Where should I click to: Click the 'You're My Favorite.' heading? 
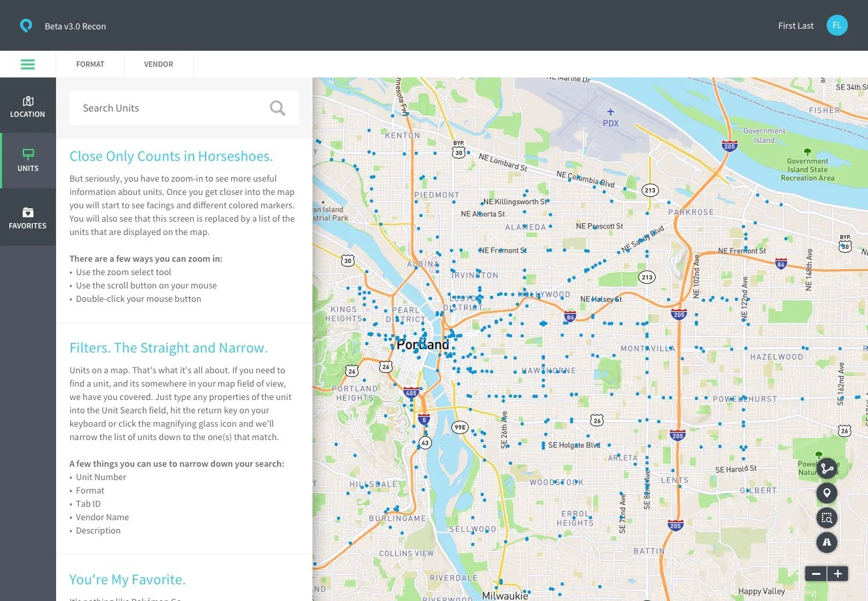(128, 580)
